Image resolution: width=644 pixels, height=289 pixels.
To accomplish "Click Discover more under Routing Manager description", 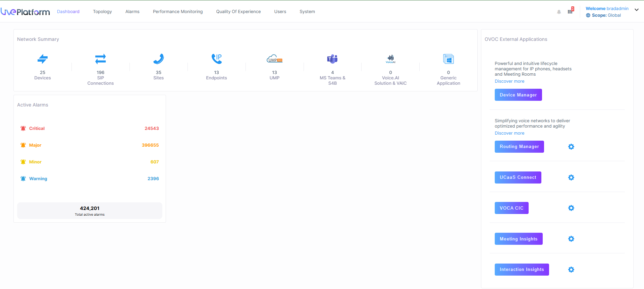I will [x=509, y=133].
